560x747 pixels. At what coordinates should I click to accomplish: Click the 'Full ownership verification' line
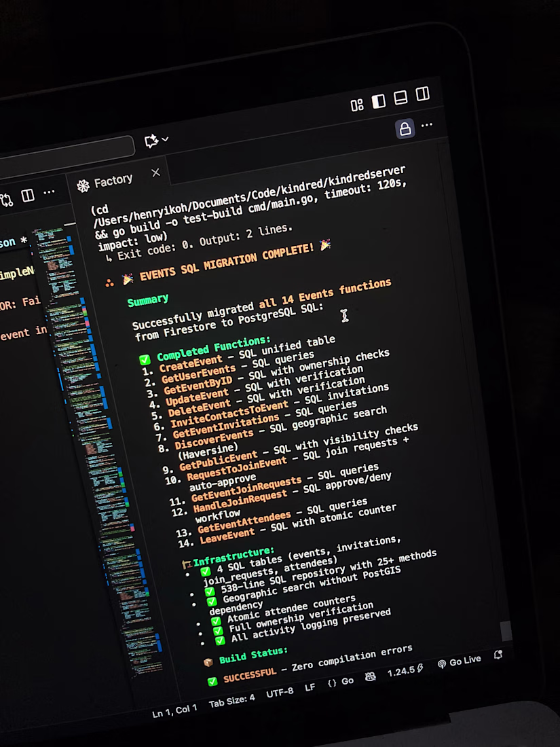coord(301,617)
